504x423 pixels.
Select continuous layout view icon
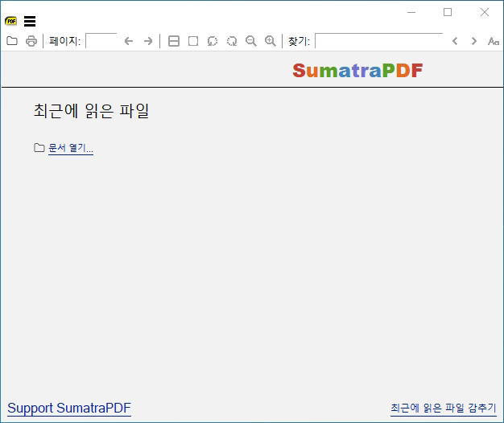[x=174, y=41]
